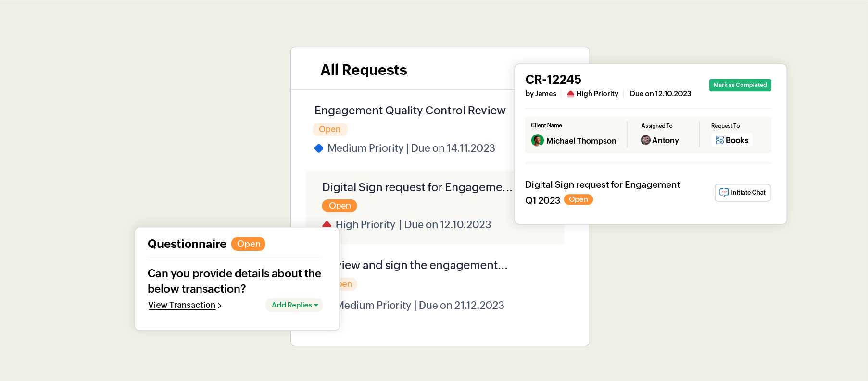Click Open badge under Engagement Quality Control Review

tap(330, 129)
